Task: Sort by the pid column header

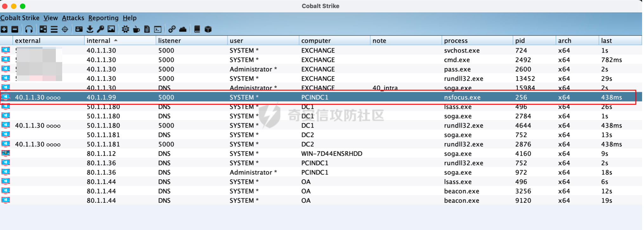Action: coord(534,41)
